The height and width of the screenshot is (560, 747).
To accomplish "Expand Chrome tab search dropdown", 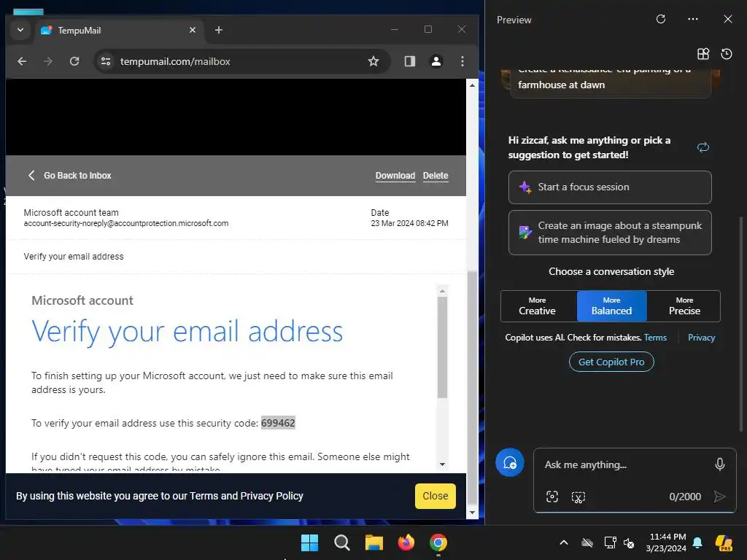I will pyautogui.click(x=20, y=30).
